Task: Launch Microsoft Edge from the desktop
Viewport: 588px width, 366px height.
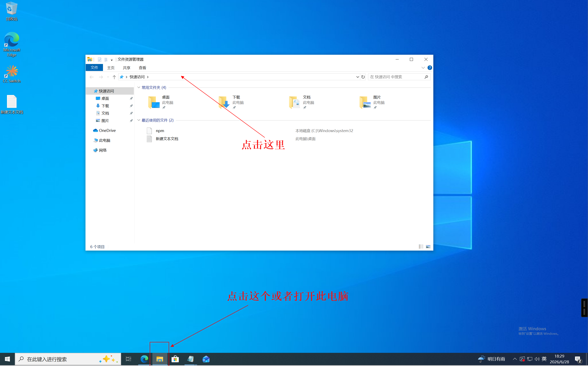Action: point(12,44)
